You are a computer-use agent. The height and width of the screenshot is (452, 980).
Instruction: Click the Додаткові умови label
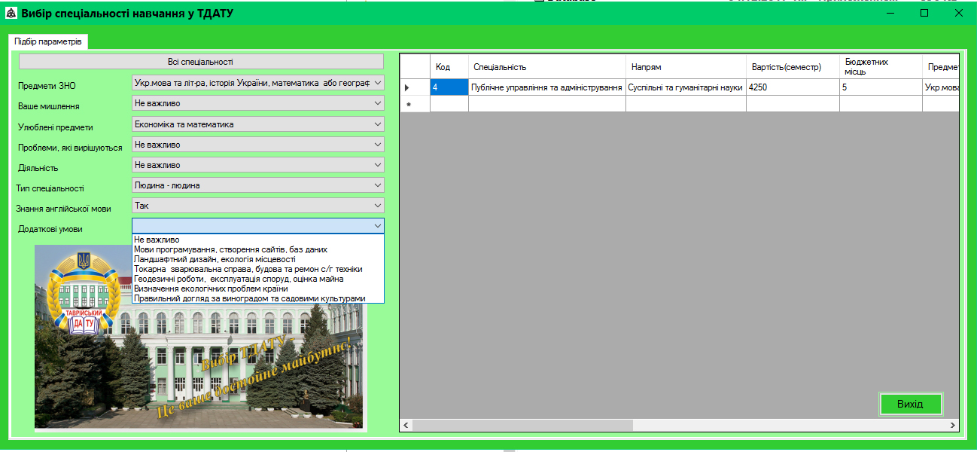pos(50,229)
